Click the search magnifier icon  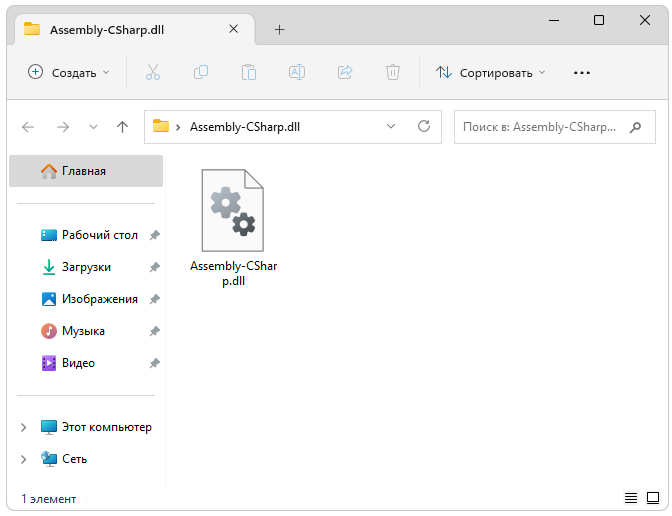[636, 127]
